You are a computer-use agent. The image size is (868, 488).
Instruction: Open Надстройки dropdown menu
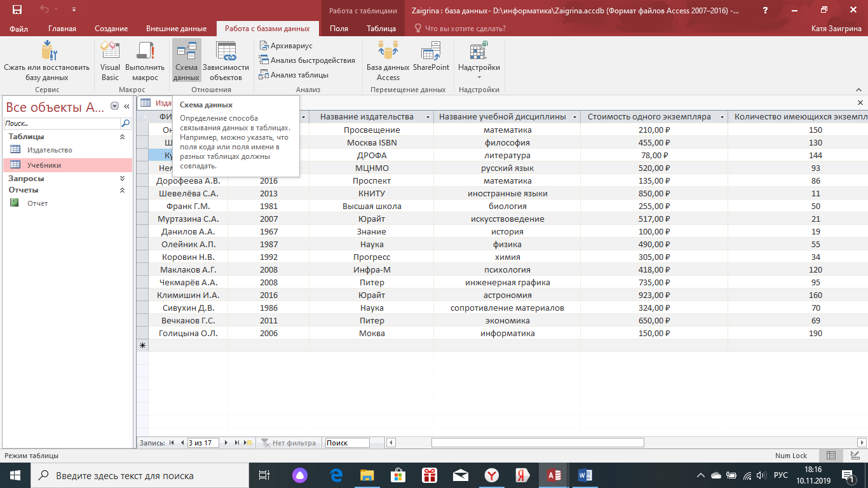(x=478, y=61)
